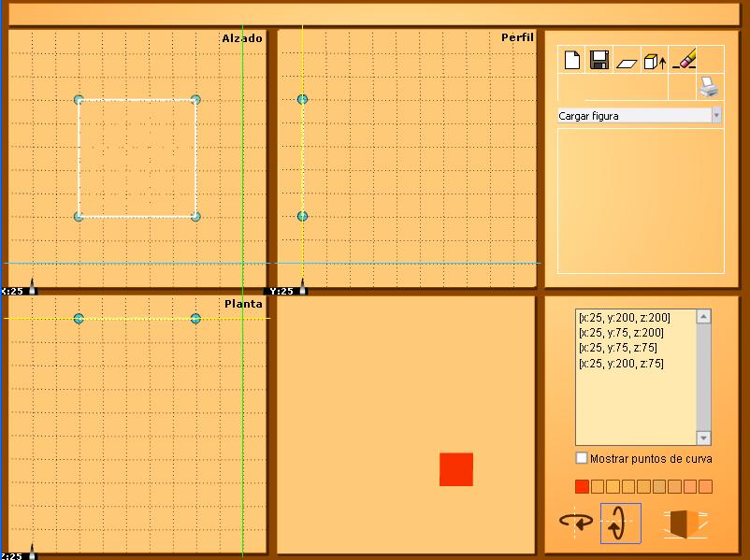Open the Cargar figura dropdown
Screen dimensions: 750x560
tap(640, 116)
